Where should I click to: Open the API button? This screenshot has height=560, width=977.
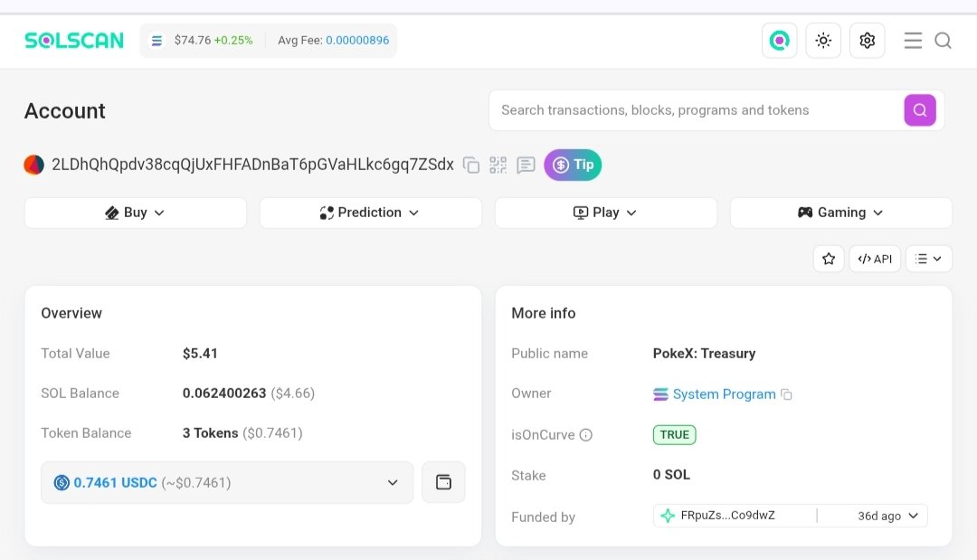tap(875, 259)
